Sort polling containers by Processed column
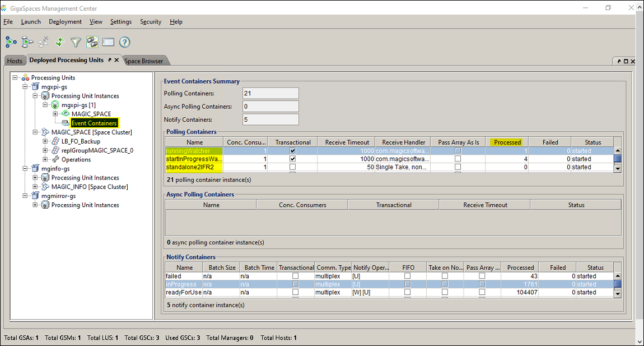The image size is (644, 346). tap(507, 142)
